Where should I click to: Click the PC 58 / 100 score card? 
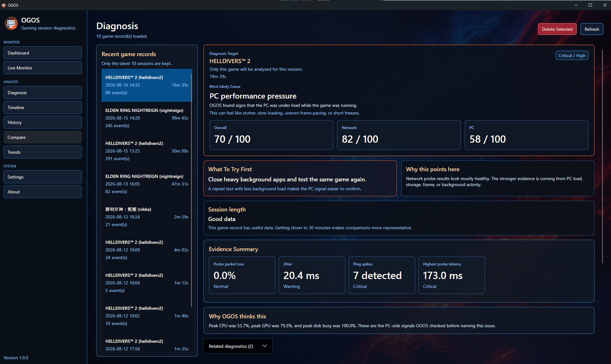[526, 135]
